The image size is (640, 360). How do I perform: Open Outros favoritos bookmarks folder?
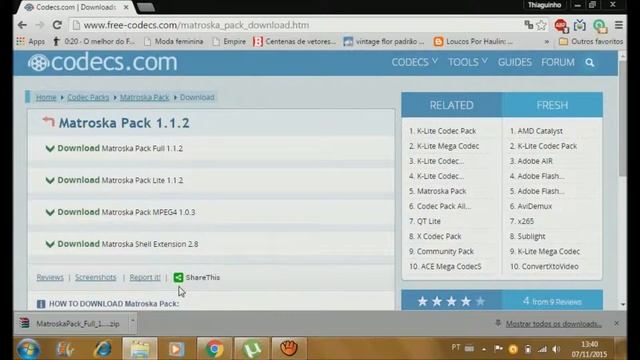coord(591,41)
